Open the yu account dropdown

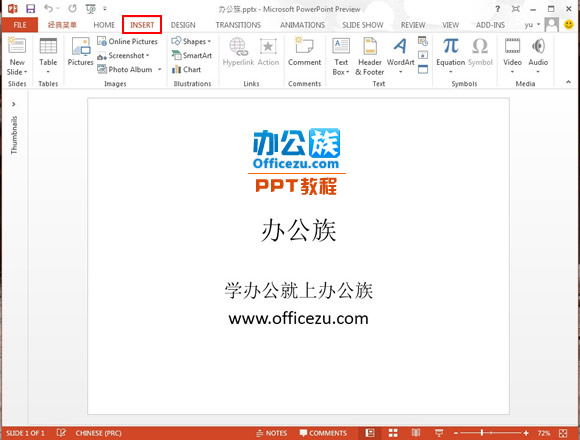click(x=532, y=25)
